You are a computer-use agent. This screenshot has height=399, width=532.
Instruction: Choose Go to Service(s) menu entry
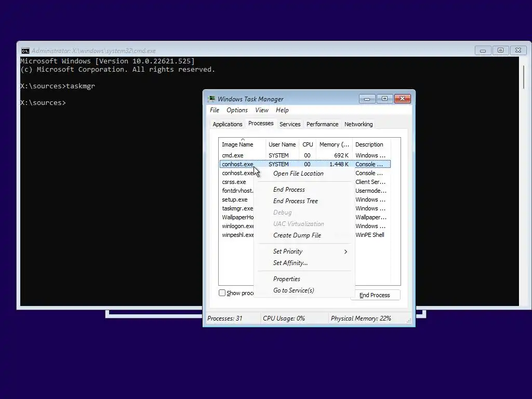(294, 290)
